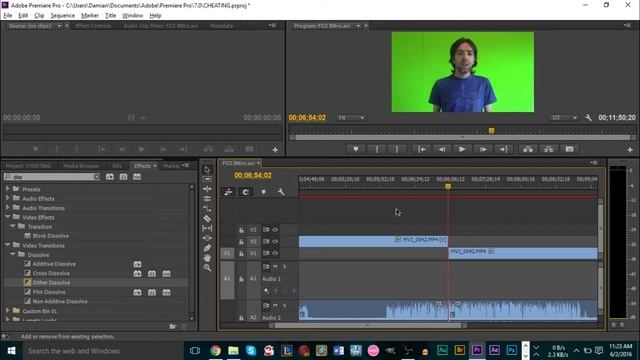Click Mark In in Program monitor
Screen dimensions: 640x360
[377, 149]
